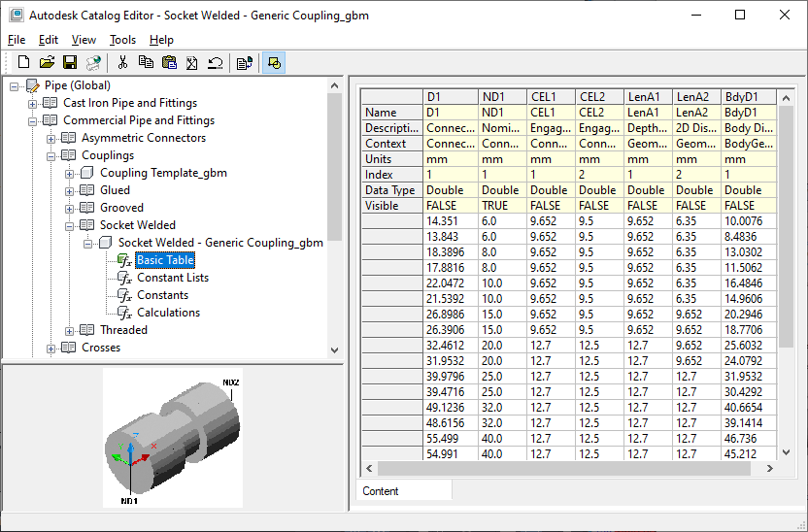Click the table horizontal scroll right arrow
Screen dimensions: 808x532
769,468
